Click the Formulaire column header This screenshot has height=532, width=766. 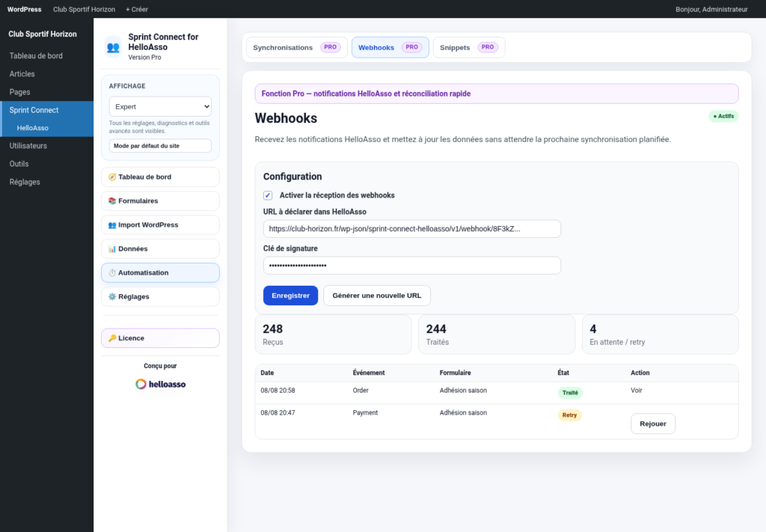[455, 373]
